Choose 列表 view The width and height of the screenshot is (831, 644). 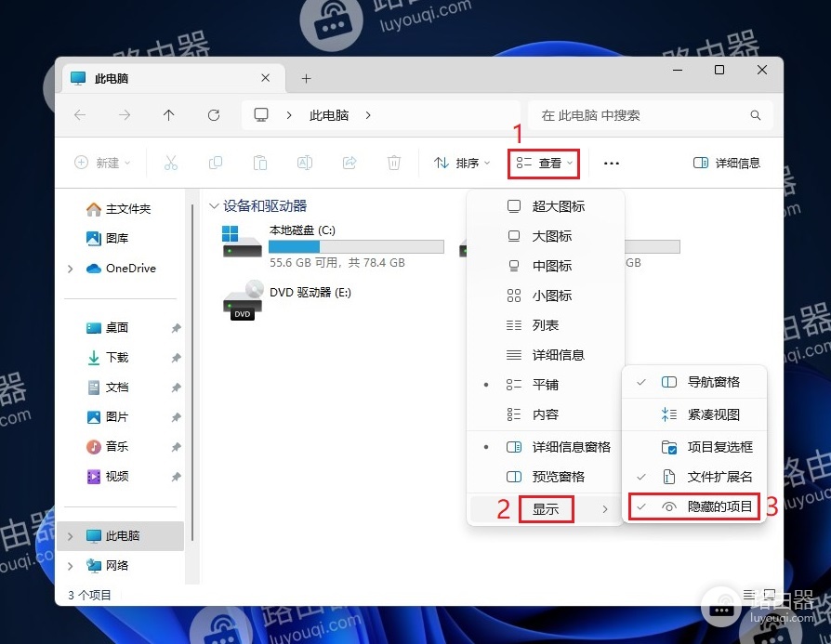point(546,325)
